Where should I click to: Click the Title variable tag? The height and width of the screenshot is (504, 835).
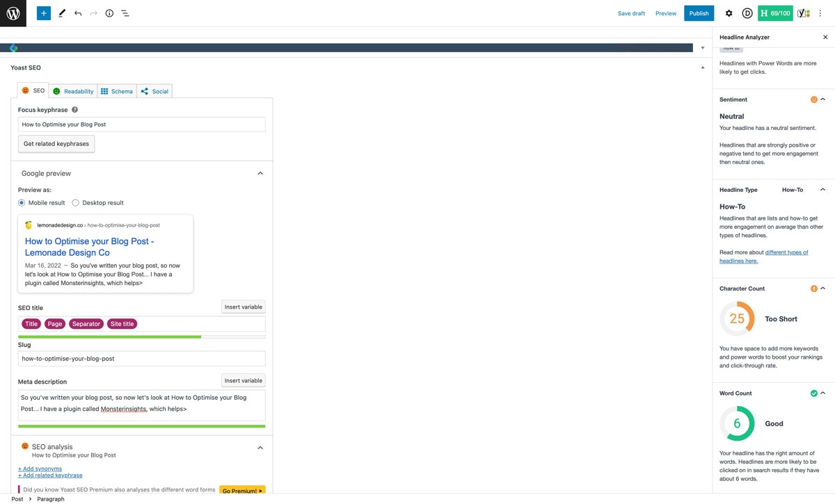click(x=31, y=324)
